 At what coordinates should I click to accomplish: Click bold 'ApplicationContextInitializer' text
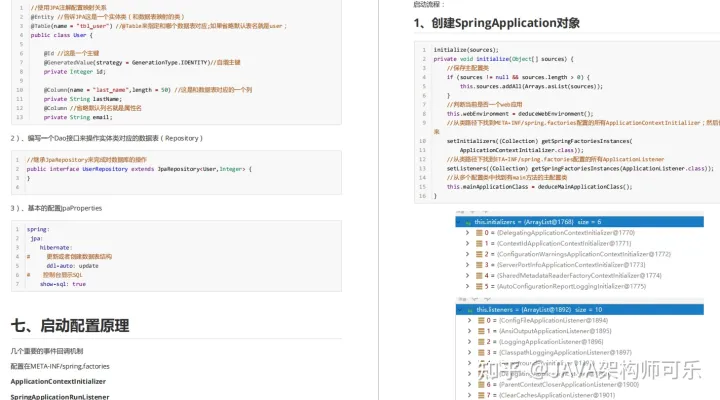58,382
